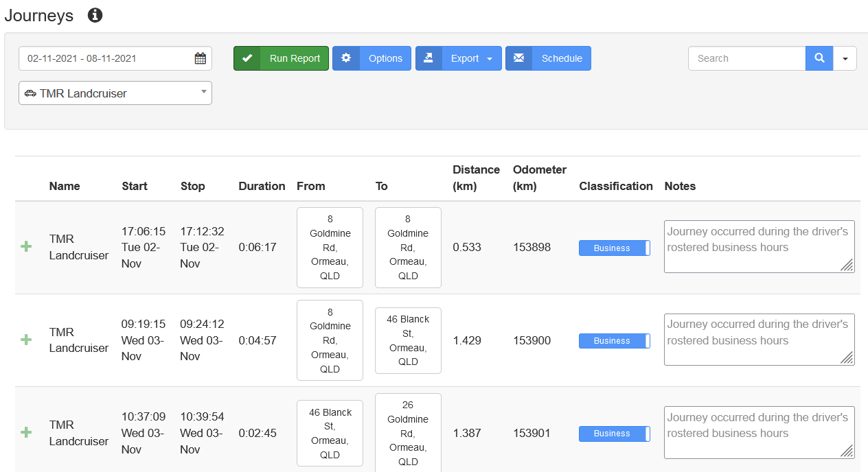Click the distance value 1.387

(x=467, y=433)
